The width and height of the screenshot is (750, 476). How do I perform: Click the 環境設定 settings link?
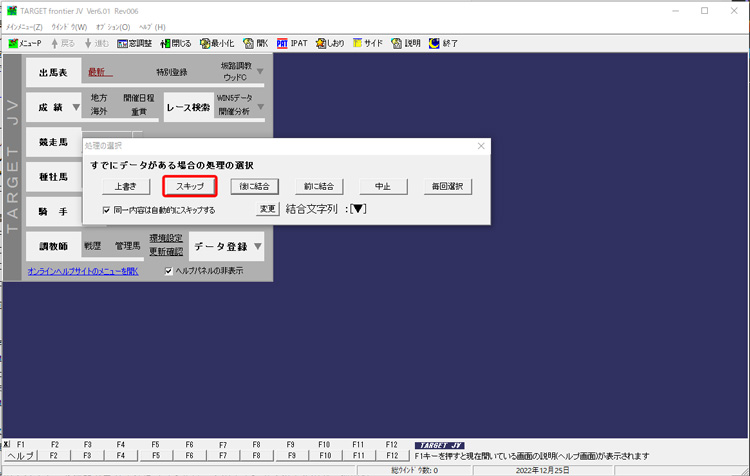click(166, 238)
